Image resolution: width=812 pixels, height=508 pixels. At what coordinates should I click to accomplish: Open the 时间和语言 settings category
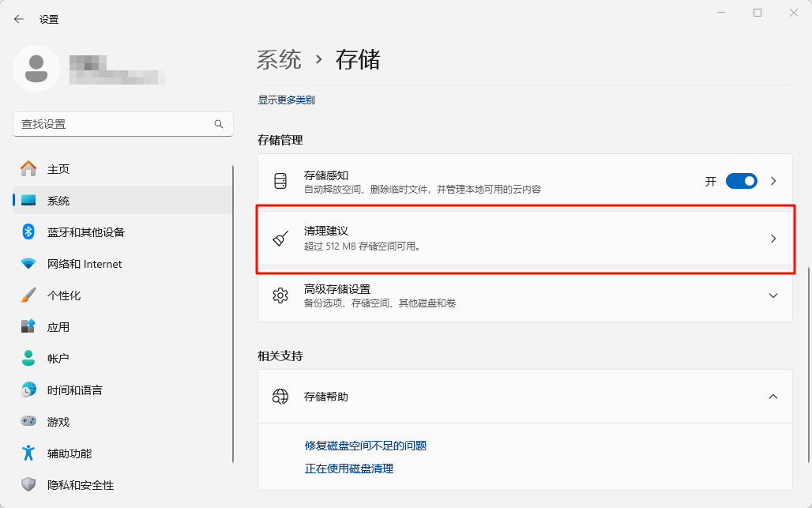74,390
